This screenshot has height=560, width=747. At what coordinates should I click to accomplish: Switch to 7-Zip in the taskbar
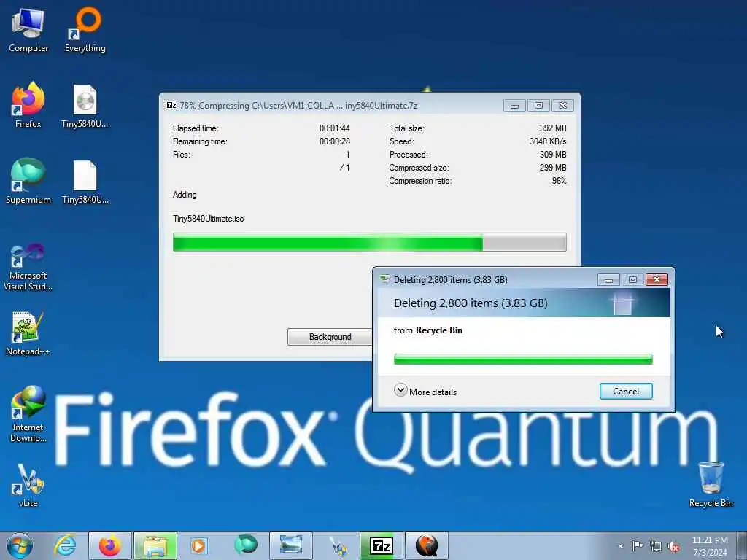[382, 545]
